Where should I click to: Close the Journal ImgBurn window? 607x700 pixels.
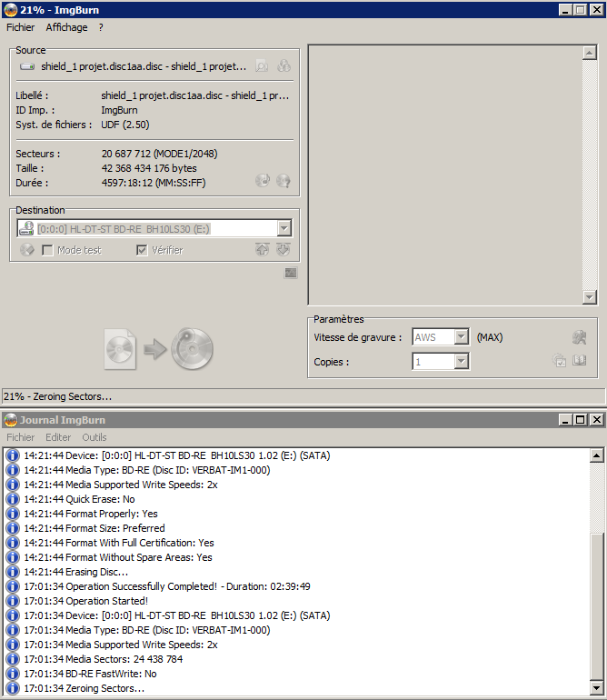click(x=597, y=420)
